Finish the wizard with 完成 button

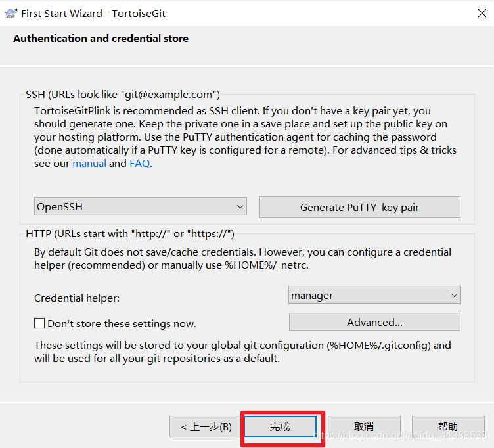280,427
